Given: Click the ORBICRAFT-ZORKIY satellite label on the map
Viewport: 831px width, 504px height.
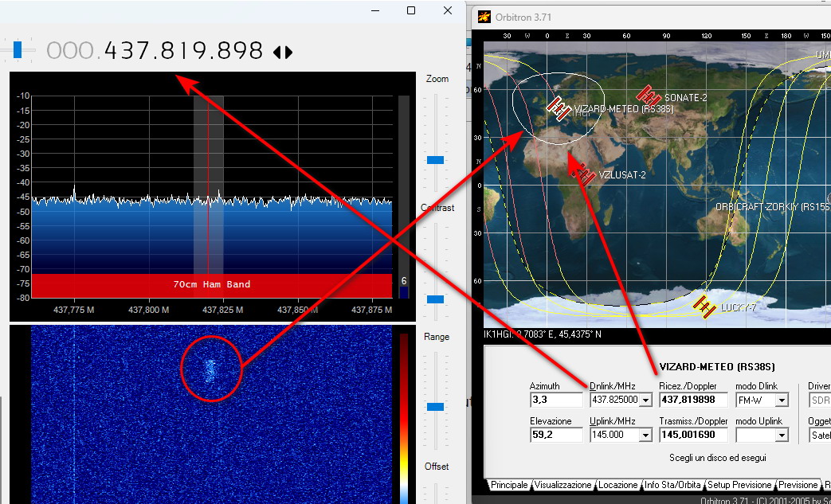Looking at the screenshot, I should [x=773, y=207].
